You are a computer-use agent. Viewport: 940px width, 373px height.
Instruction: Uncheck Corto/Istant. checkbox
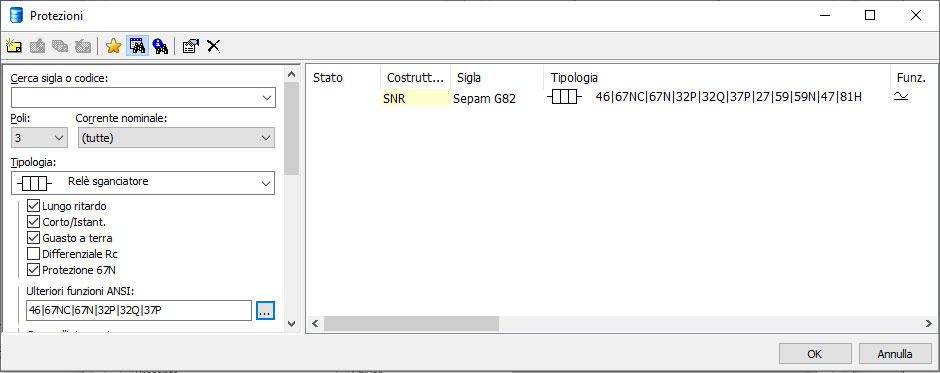tap(34, 221)
